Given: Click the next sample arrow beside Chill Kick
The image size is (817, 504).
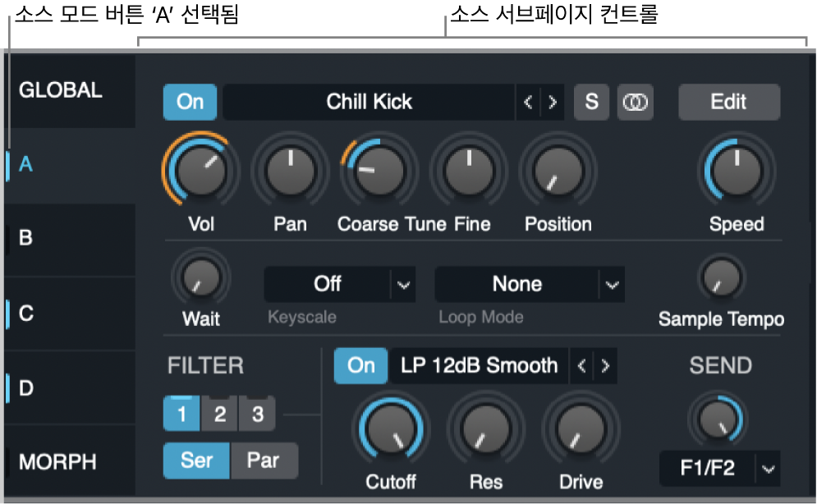Looking at the screenshot, I should click(553, 102).
